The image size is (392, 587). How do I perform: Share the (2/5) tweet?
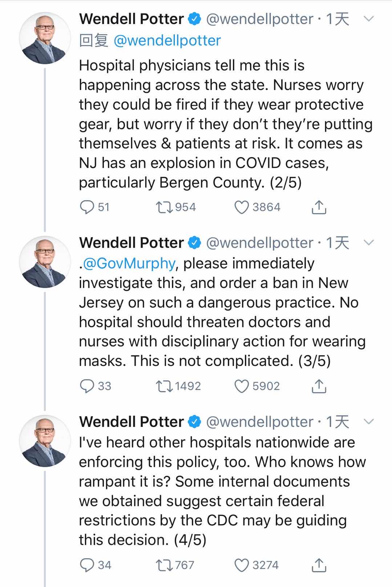point(319,207)
